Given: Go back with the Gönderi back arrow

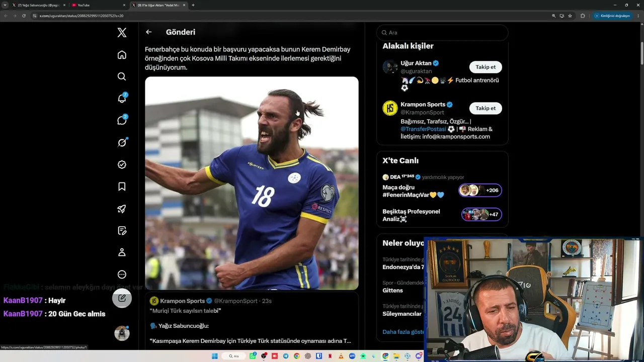Looking at the screenshot, I should (148, 32).
